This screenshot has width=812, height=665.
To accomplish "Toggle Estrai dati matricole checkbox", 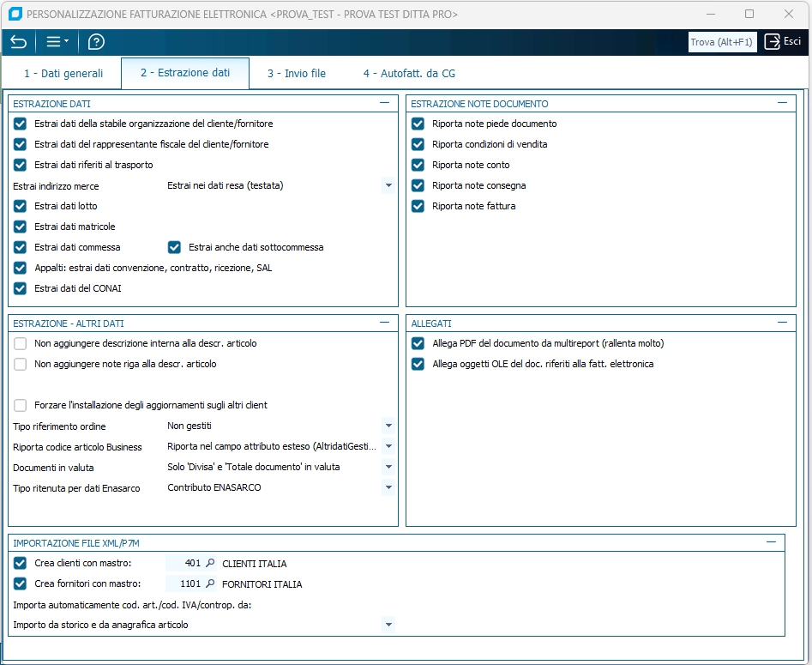I will pyautogui.click(x=21, y=227).
